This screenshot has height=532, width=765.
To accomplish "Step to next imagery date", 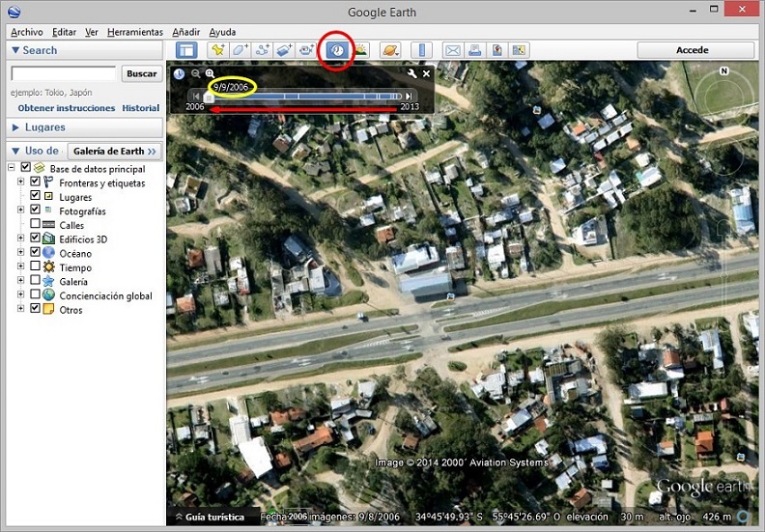I will click(409, 97).
